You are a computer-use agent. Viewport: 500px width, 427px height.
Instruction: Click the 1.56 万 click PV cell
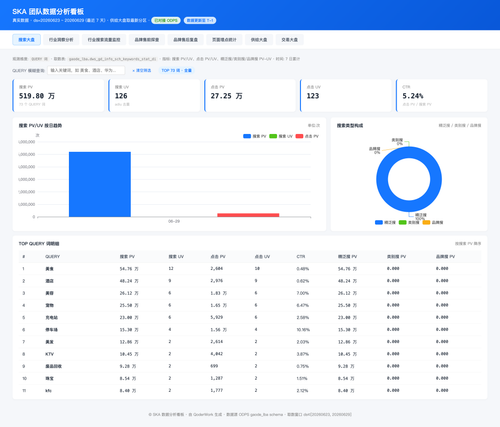click(x=219, y=330)
